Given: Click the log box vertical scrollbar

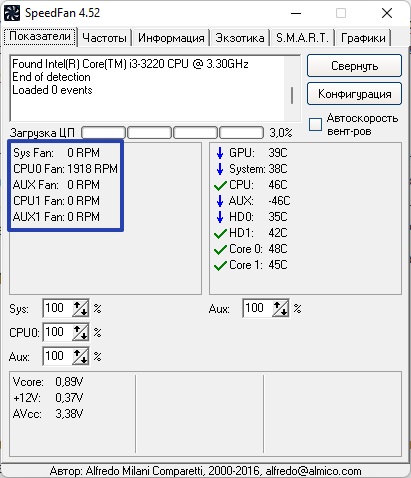Looking at the screenshot, I should point(292,88).
